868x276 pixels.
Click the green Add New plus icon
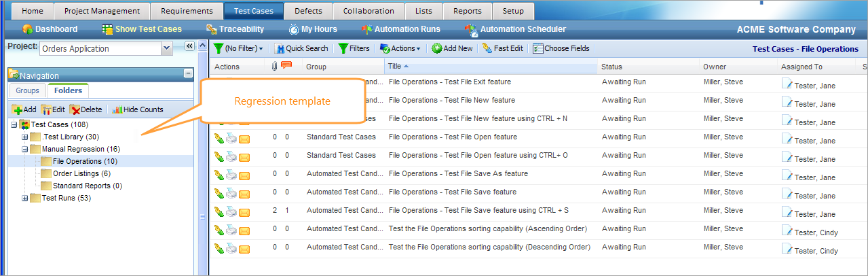click(x=437, y=48)
